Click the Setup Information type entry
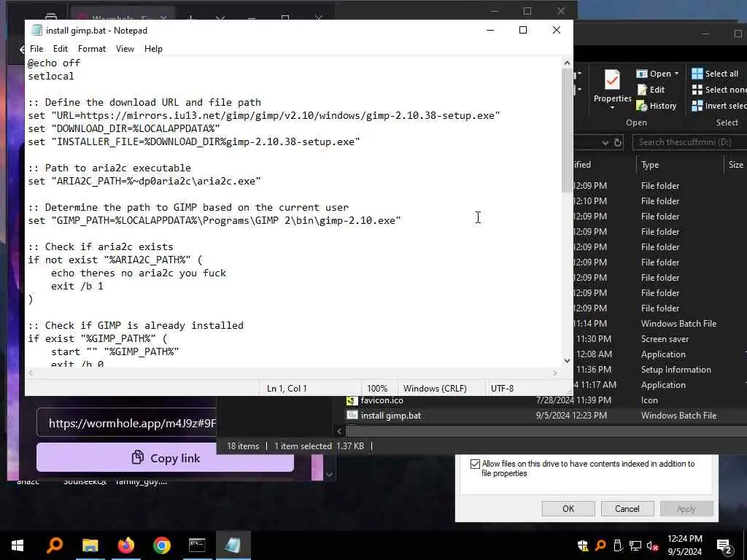The height and width of the screenshot is (560, 747). (676, 370)
